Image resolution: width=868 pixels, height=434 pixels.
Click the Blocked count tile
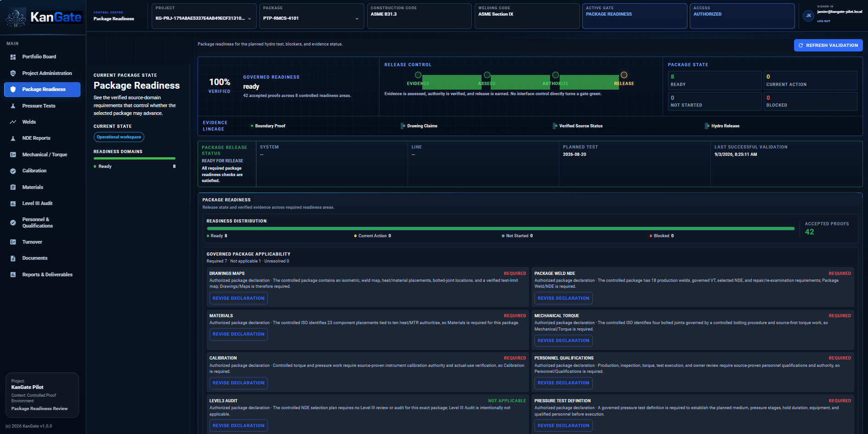810,101
